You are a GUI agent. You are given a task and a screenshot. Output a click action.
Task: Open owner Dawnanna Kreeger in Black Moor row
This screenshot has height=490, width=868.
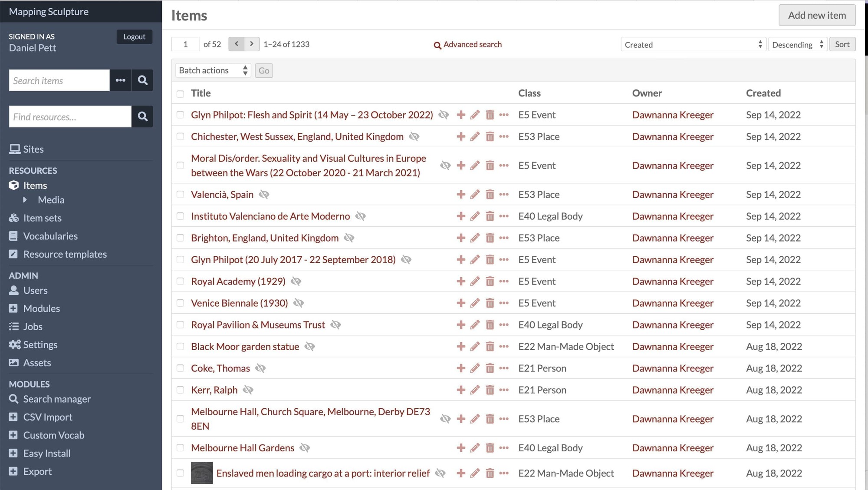(x=673, y=347)
